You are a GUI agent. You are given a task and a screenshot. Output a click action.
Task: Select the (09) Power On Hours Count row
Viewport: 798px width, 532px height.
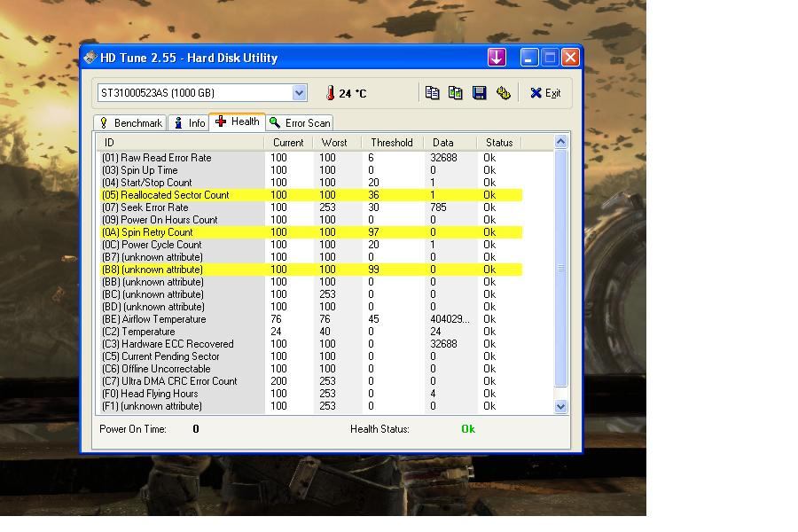(x=310, y=219)
